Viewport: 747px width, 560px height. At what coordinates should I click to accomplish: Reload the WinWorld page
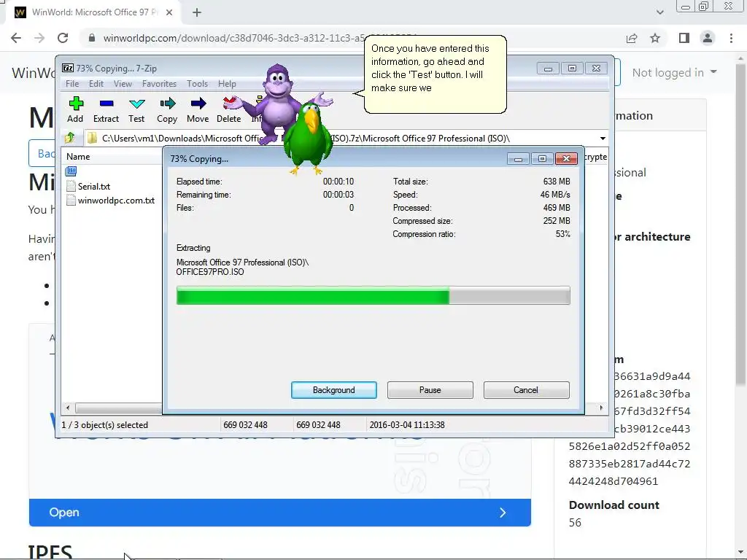(x=63, y=38)
